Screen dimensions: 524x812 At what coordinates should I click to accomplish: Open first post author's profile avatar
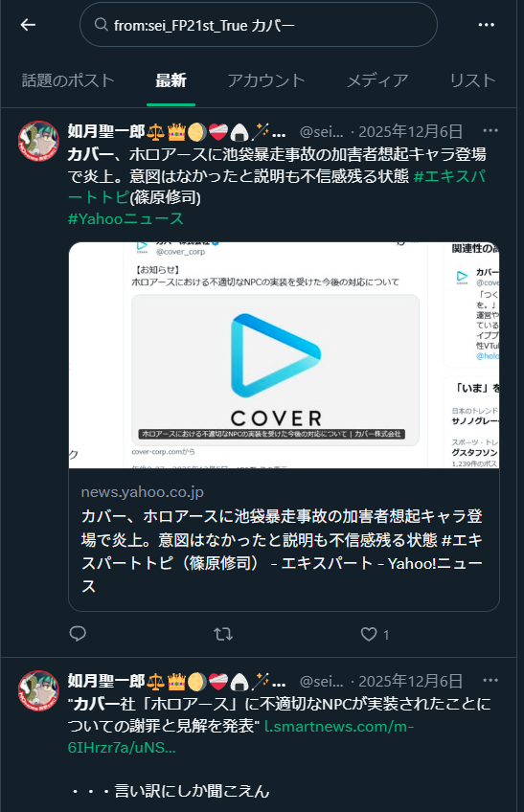(x=38, y=141)
